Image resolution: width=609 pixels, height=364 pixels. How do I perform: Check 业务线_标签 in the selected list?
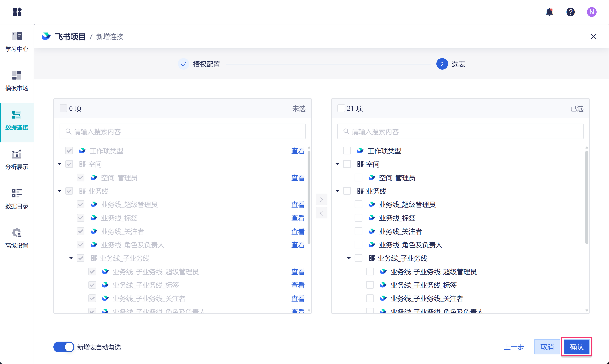(358, 218)
